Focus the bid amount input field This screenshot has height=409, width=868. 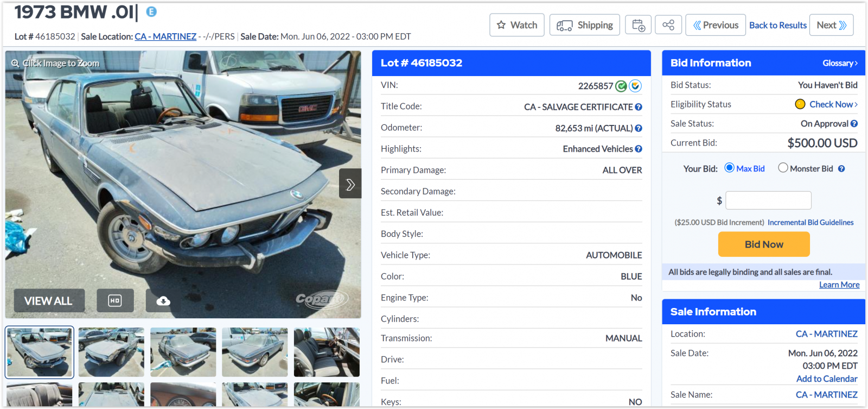point(768,200)
